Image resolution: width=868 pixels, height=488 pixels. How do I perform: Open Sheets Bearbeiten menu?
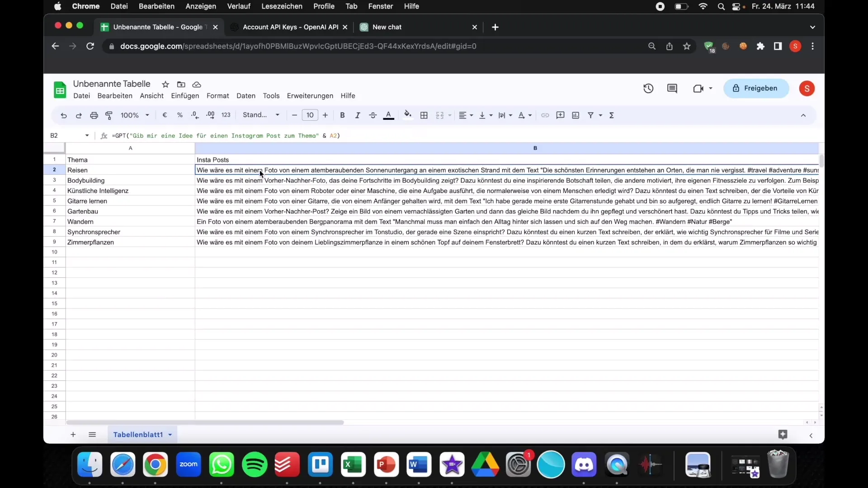point(115,96)
